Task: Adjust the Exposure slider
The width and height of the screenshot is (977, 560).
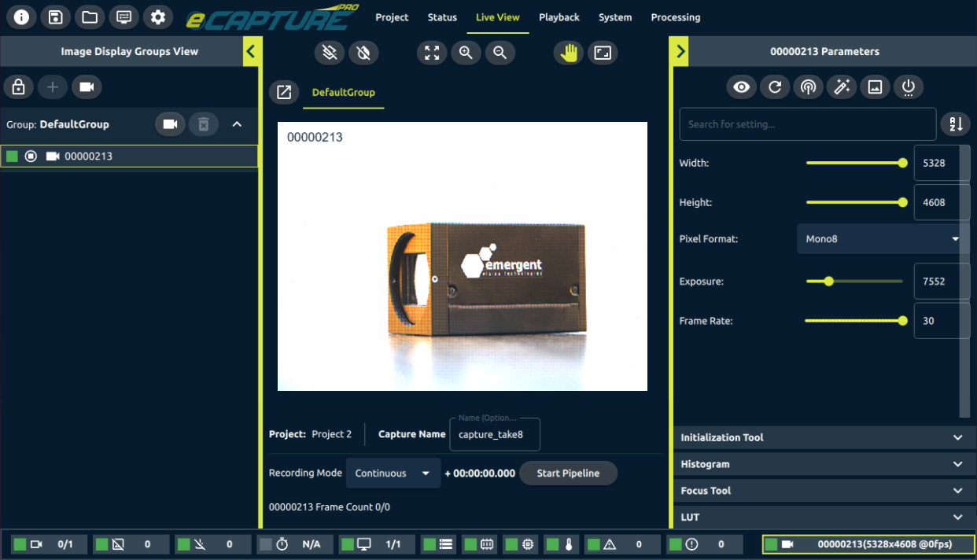Action: click(855, 281)
